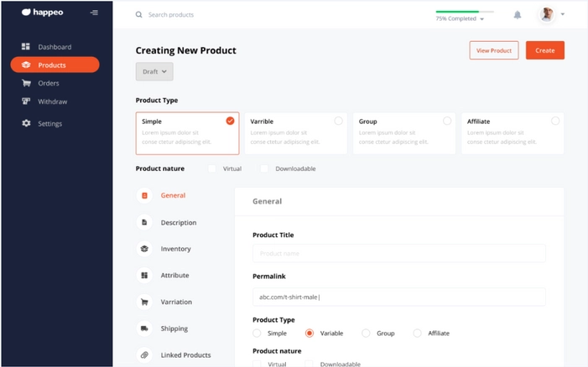Click the sidebar collapse hamburger icon
Viewport: 588px width, 367px height.
tap(94, 13)
